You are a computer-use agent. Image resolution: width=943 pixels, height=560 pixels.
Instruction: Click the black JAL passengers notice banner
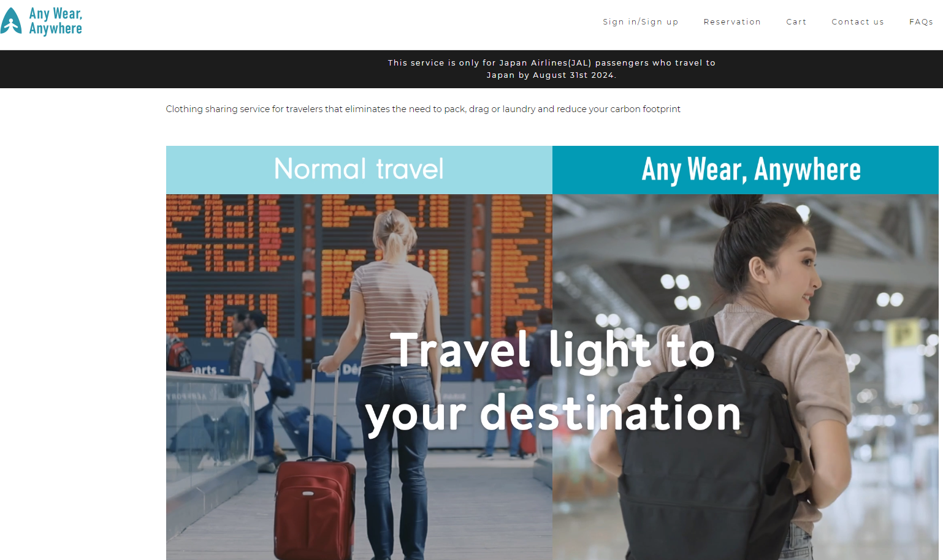tap(471, 69)
